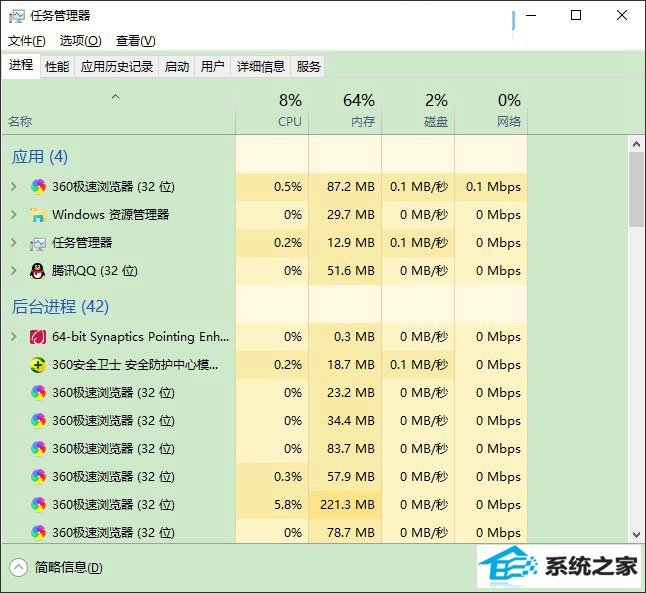646x593 pixels.
Task: Maximize the Task Manager window
Action: coord(576,15)
